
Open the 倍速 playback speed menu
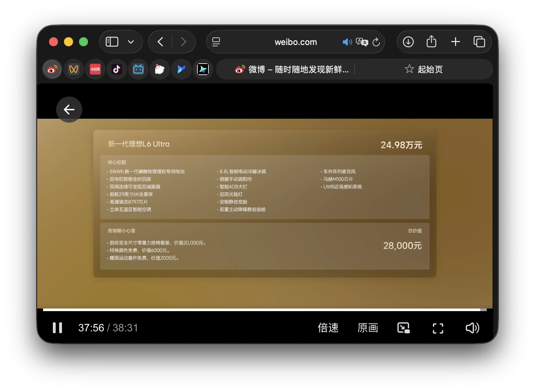pos(328,328)
